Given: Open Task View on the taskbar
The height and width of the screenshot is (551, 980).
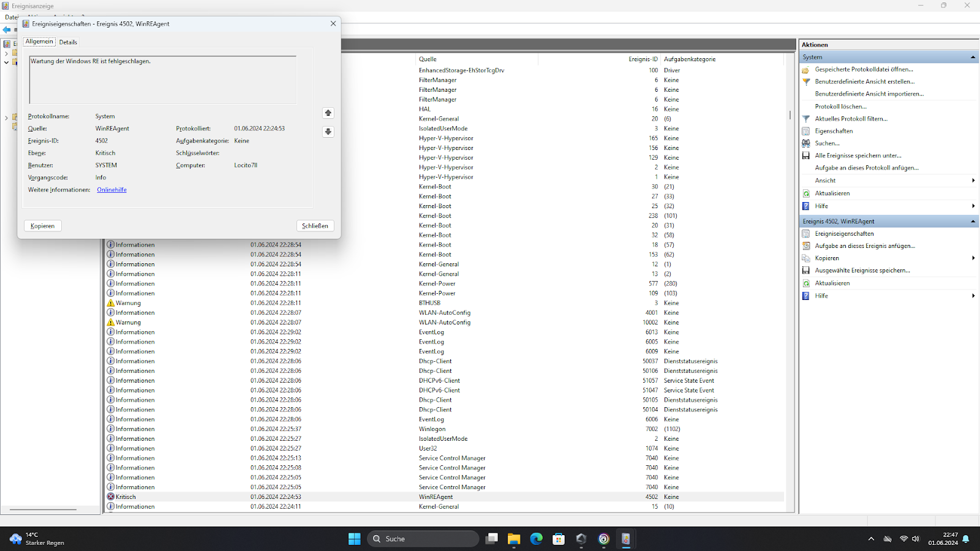Looking at the screenshot, I should point(492,539).
